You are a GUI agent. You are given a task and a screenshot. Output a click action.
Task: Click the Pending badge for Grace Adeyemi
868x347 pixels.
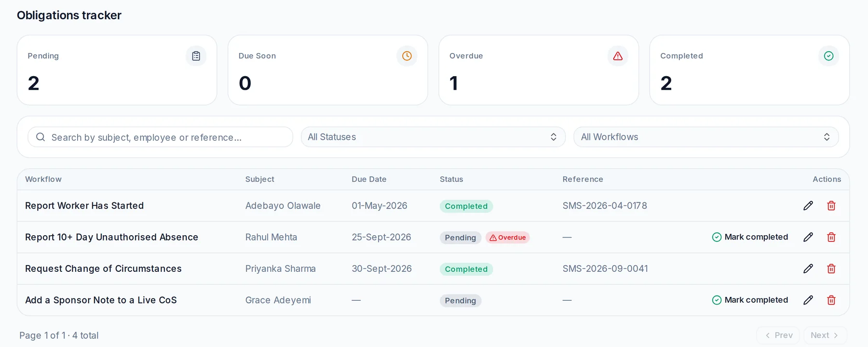pos(460,301)
